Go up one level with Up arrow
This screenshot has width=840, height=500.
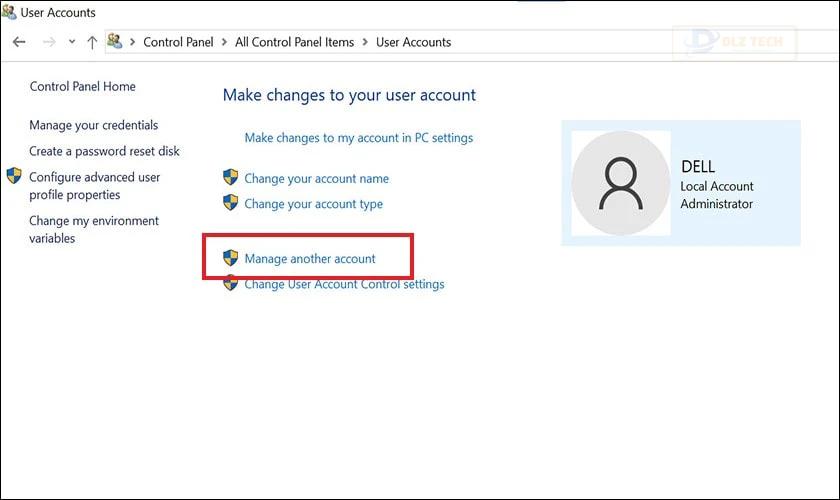[x=92, y=42]
